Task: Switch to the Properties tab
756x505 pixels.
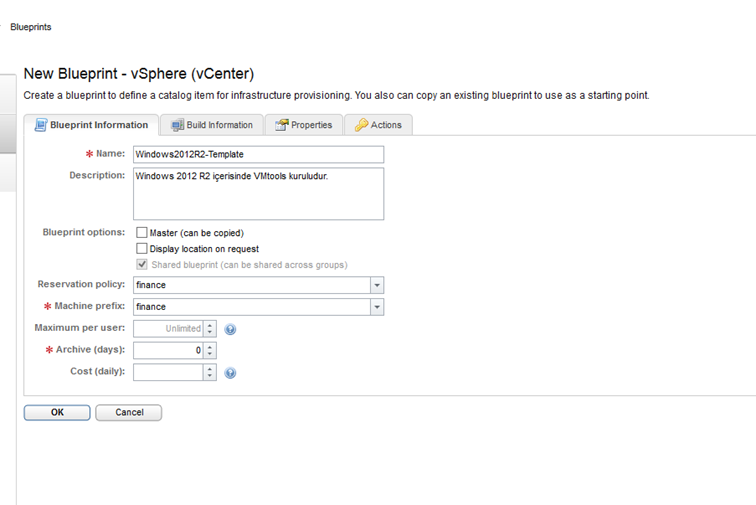Action: 304,125
